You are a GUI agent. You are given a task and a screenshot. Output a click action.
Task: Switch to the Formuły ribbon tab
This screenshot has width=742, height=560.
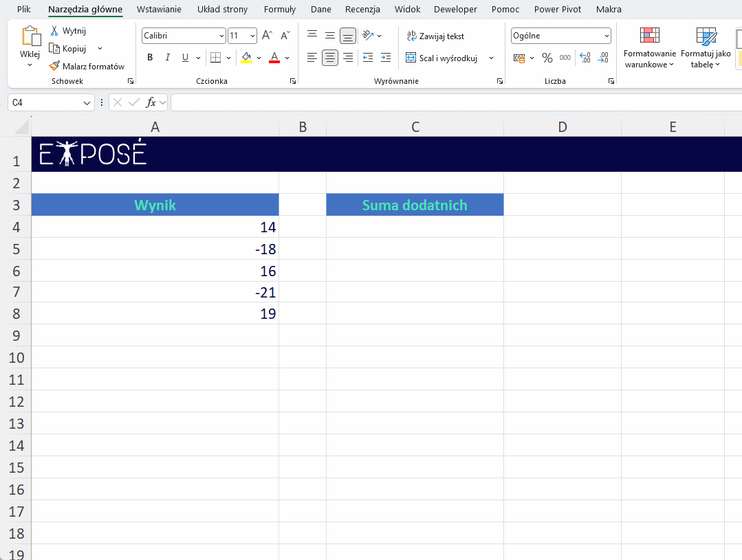coord(279,10)
